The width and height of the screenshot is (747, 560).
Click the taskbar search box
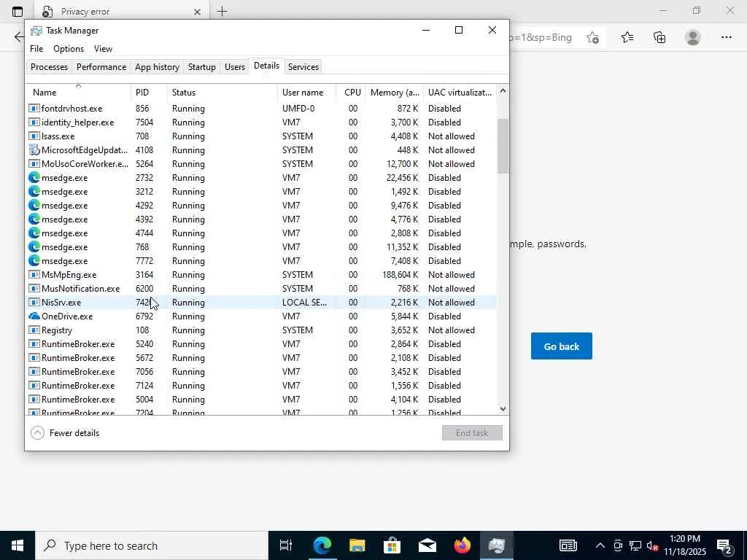[x=152, y=545]
